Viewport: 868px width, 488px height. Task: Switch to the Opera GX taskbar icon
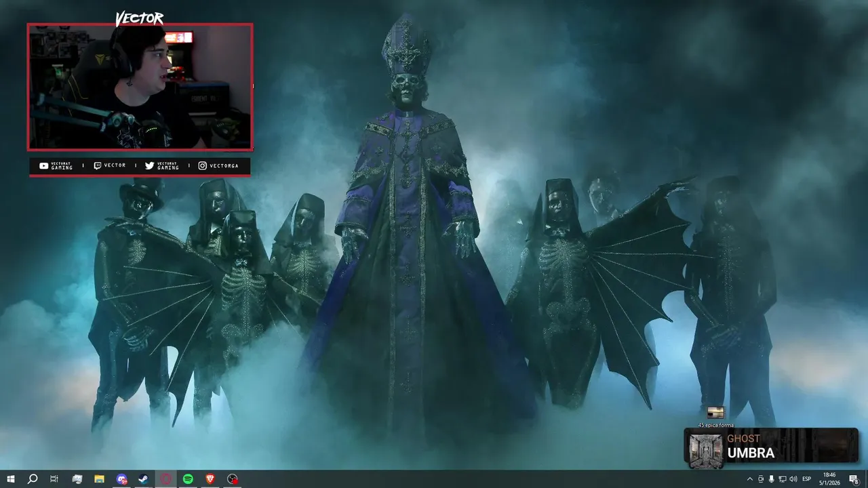(166, 479)
